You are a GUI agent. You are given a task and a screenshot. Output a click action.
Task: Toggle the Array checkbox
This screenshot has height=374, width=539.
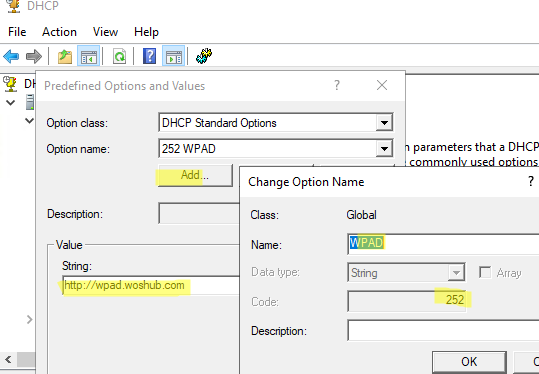[x=485, y=273]
